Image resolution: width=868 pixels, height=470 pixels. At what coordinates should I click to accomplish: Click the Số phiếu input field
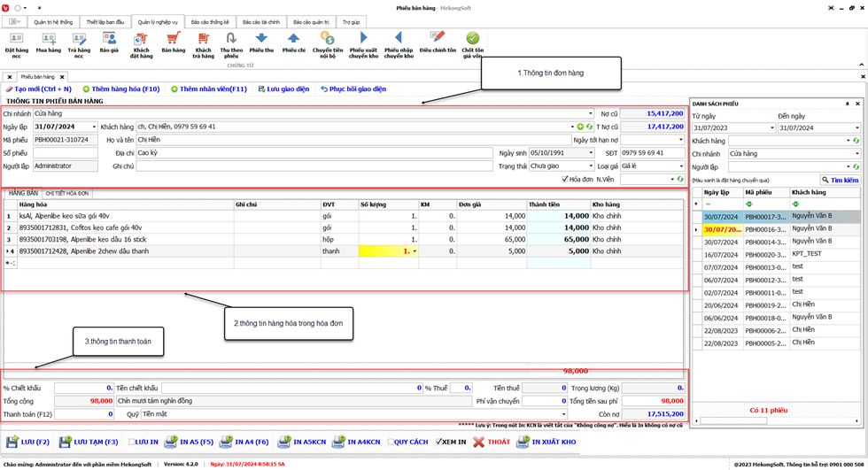tap(65, 153)
